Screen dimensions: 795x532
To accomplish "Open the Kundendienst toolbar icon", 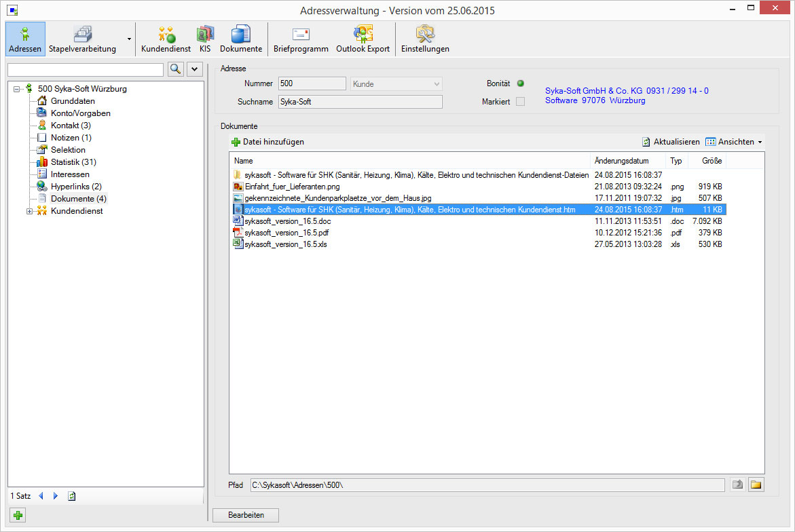I will [x=166, y=39].
